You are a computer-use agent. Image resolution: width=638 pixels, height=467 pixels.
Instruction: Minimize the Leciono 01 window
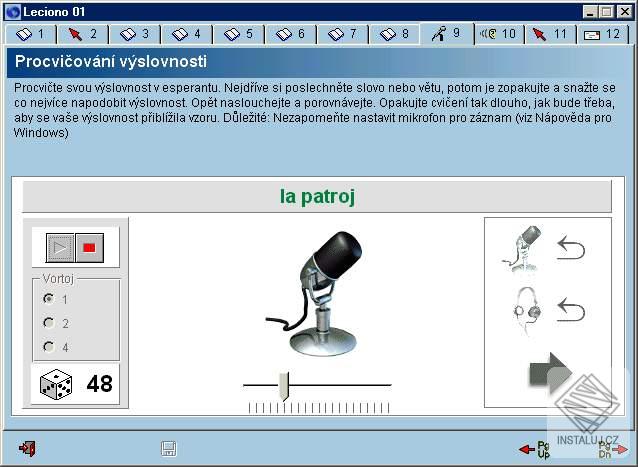(591, 12)
